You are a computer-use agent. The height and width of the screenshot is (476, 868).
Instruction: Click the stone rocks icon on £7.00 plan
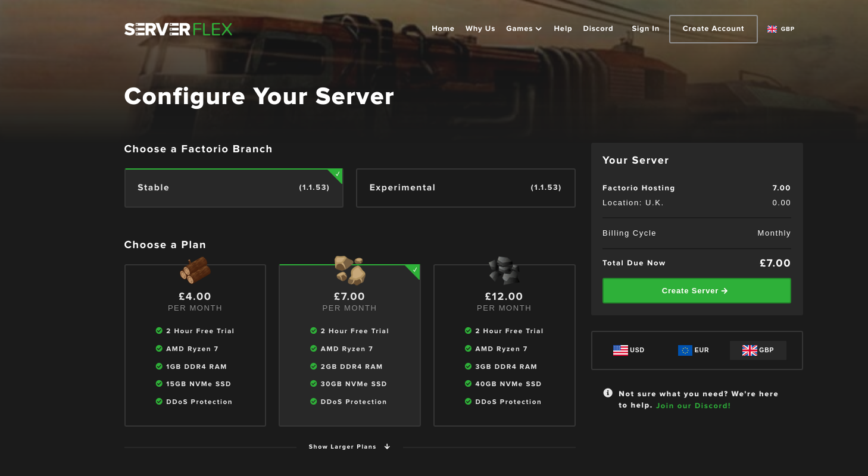[349, 270]
